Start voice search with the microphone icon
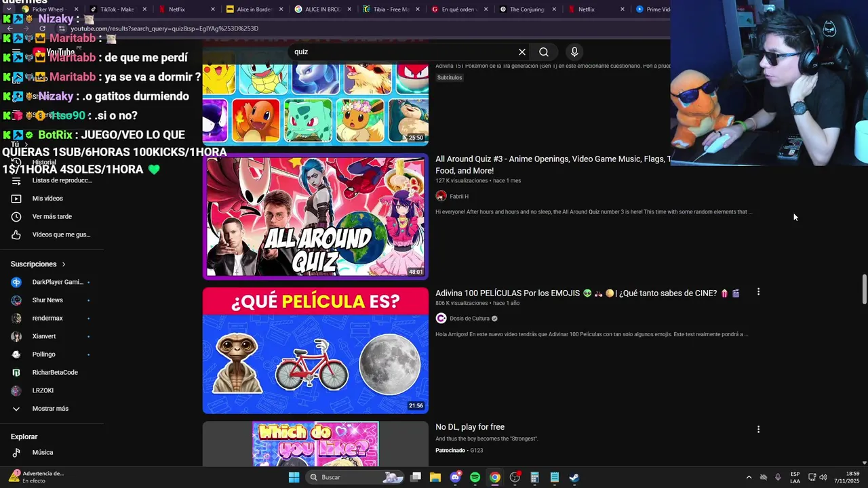Screen dimensions: 868x488 pos(574,52)
